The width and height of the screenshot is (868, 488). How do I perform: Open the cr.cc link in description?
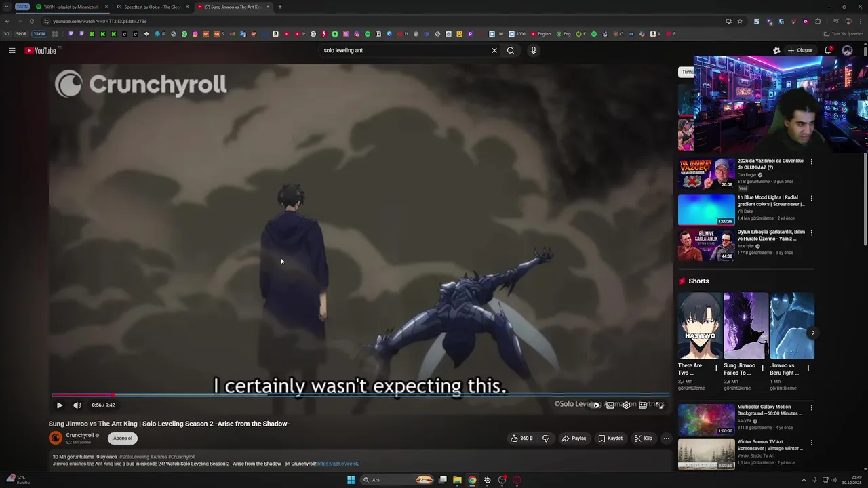[338, 464]
